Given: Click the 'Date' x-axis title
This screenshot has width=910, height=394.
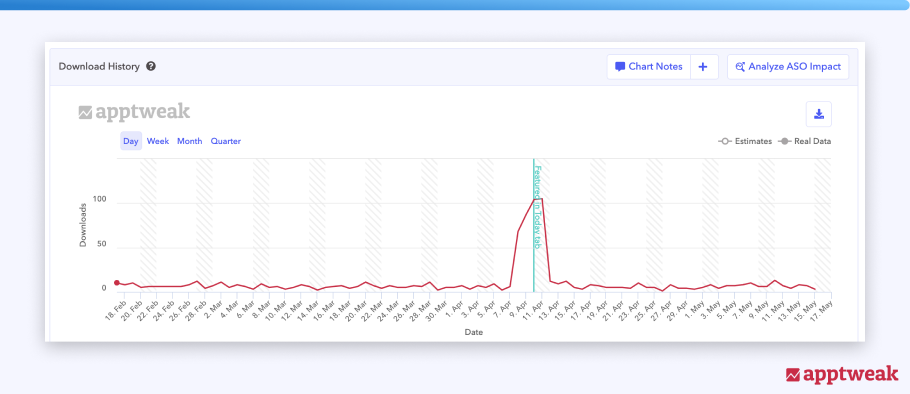Looking at the screenshot, I should click(474, 332).
